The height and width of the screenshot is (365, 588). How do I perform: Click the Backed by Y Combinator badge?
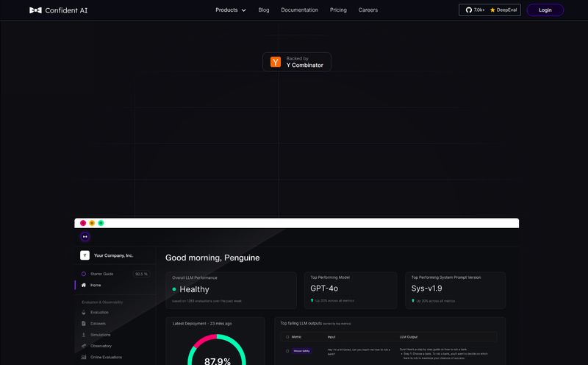297,62
